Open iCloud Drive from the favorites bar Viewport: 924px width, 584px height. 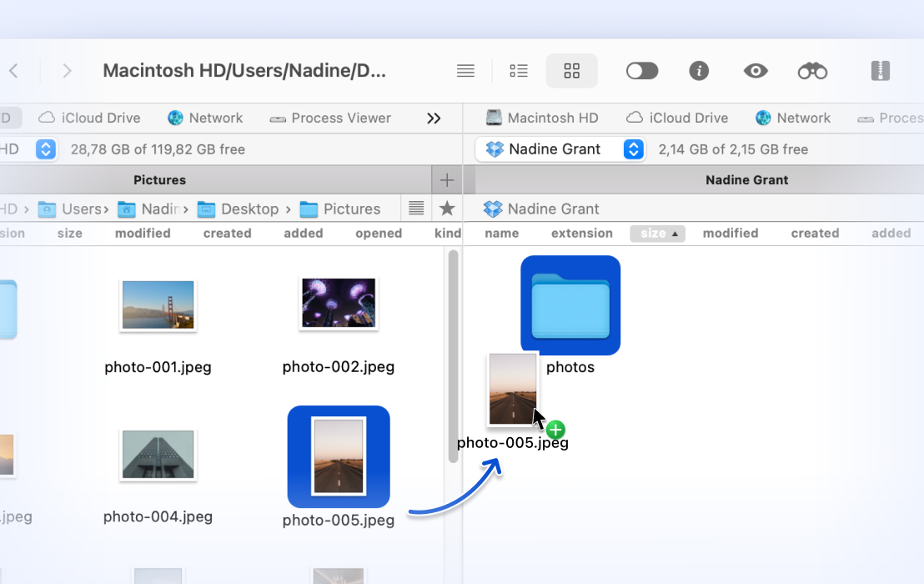click(x=89, y=118)
